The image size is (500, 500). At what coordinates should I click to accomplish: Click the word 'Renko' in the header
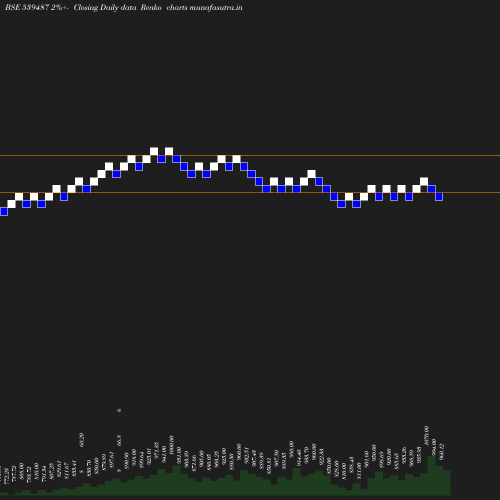pos(151,8)
